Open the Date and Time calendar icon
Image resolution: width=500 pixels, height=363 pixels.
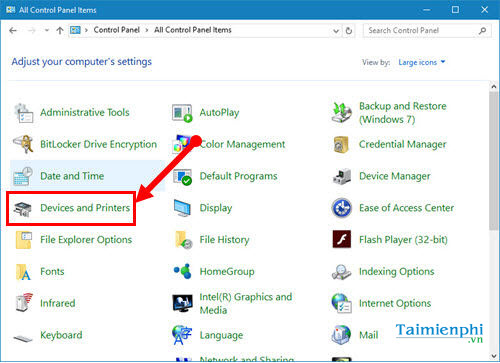click(23, 176)
